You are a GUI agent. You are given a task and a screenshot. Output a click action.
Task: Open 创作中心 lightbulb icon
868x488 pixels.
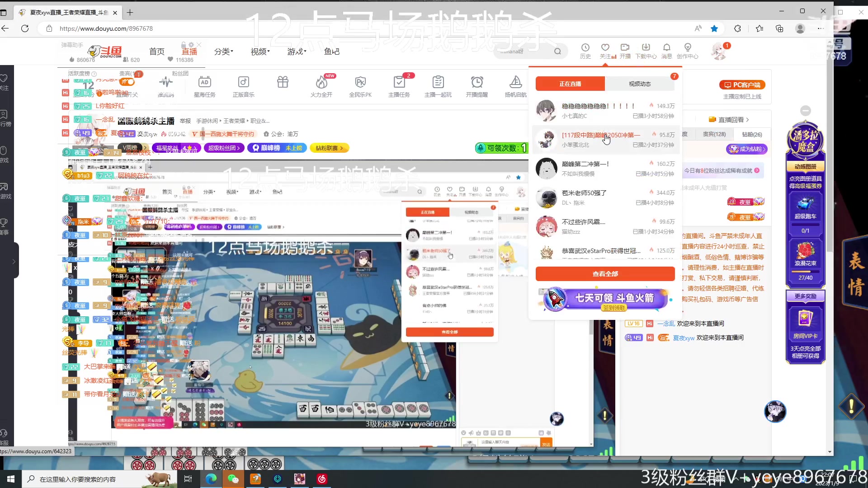point(688,51)
